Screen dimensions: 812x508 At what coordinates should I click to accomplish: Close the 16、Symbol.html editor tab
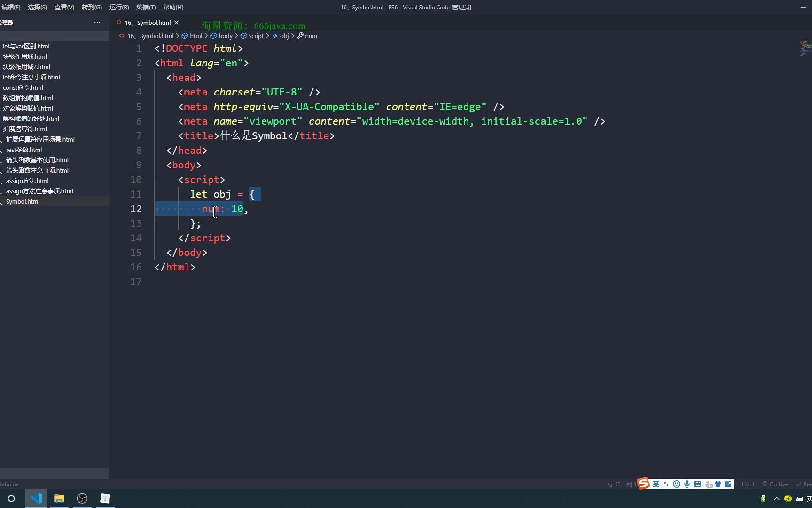177,23
